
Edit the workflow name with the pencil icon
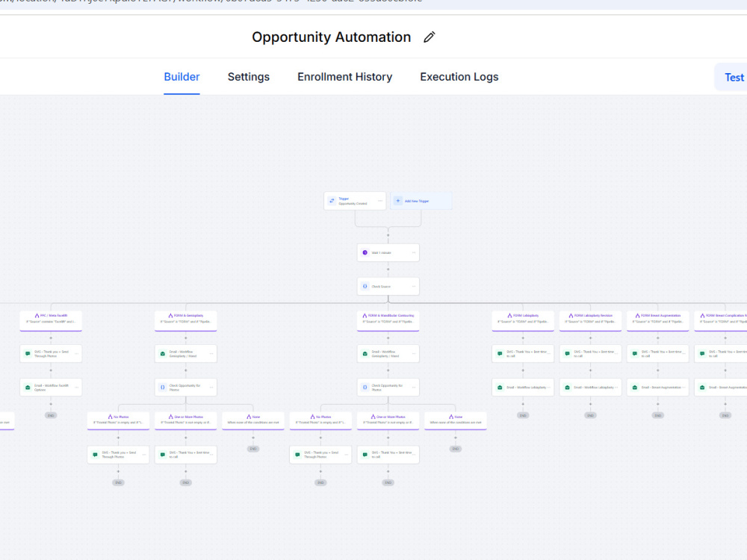coord(430,37)
